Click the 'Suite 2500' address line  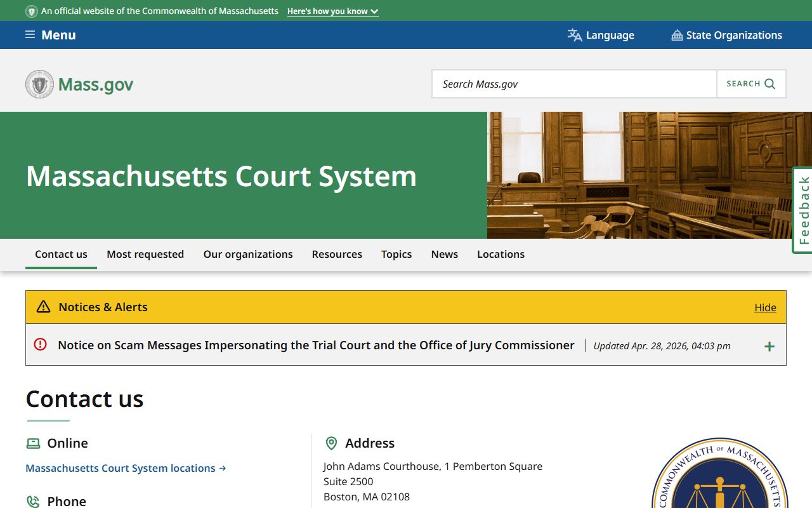348,481
